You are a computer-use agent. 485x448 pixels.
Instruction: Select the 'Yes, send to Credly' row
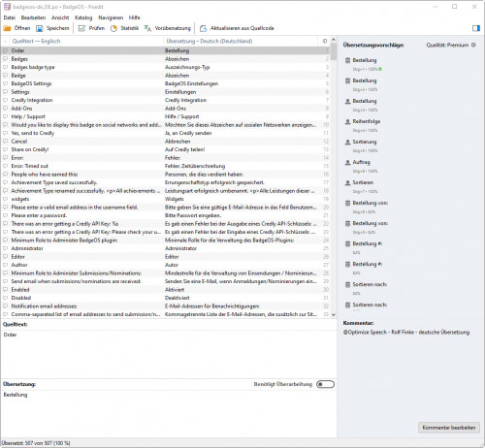point(166,133)
